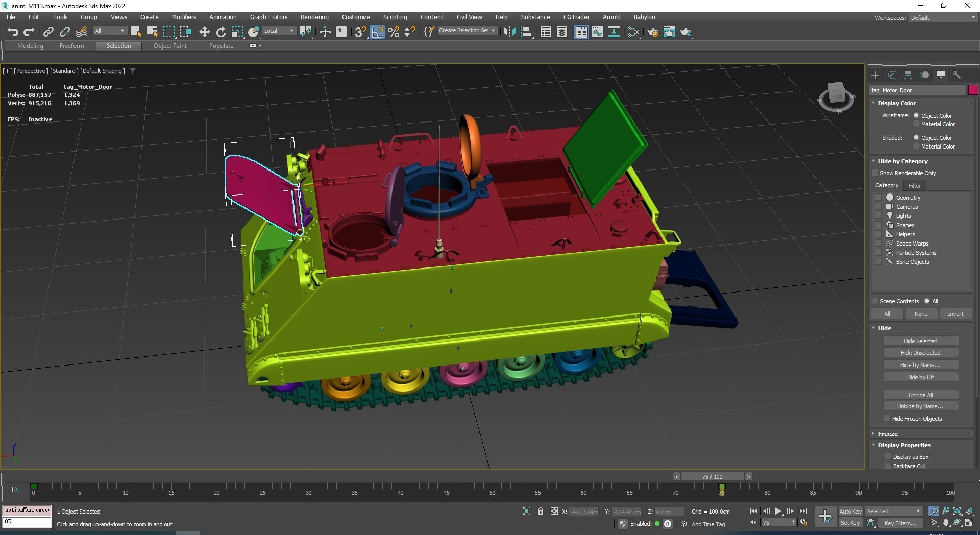Image resolution: width=980 pixels, height=535 pixels.
Task: Check the Helpers category box
Action: [x=878, y=234]
